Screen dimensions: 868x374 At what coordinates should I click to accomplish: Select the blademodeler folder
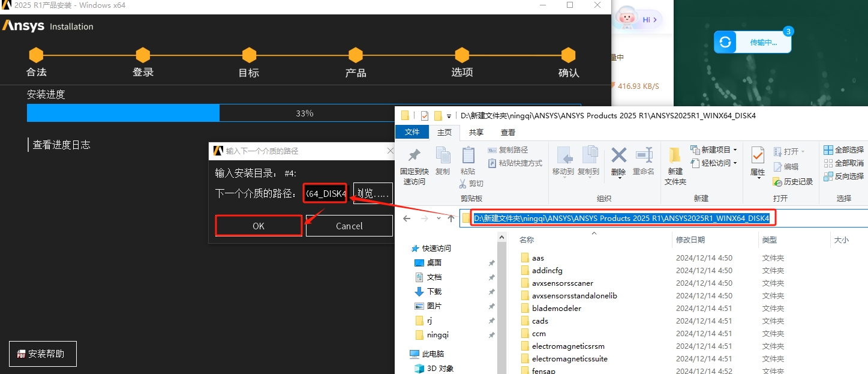(557, 309)
